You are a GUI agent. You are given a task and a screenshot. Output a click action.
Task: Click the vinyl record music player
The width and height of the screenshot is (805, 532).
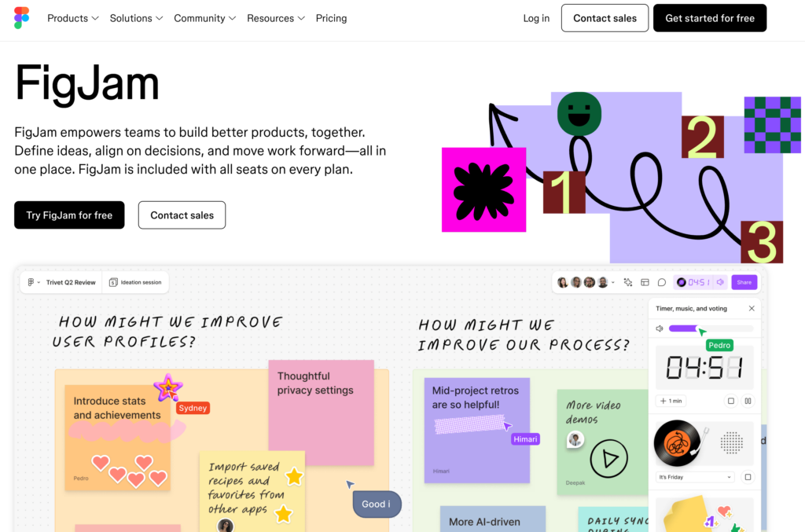click(677, 443)
